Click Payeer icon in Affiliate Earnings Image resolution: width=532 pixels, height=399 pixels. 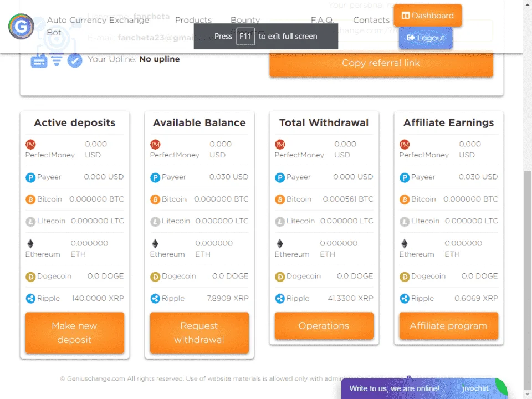click(405, 177)
